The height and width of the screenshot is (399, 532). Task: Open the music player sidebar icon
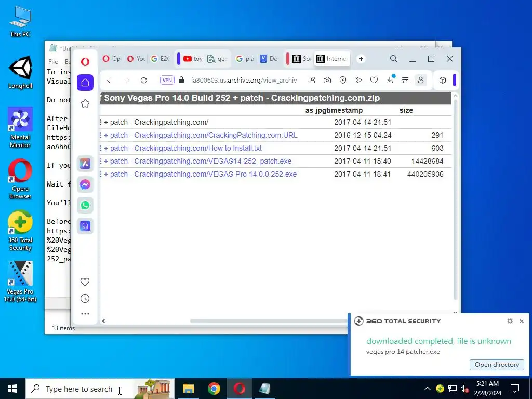click(85, 226)
